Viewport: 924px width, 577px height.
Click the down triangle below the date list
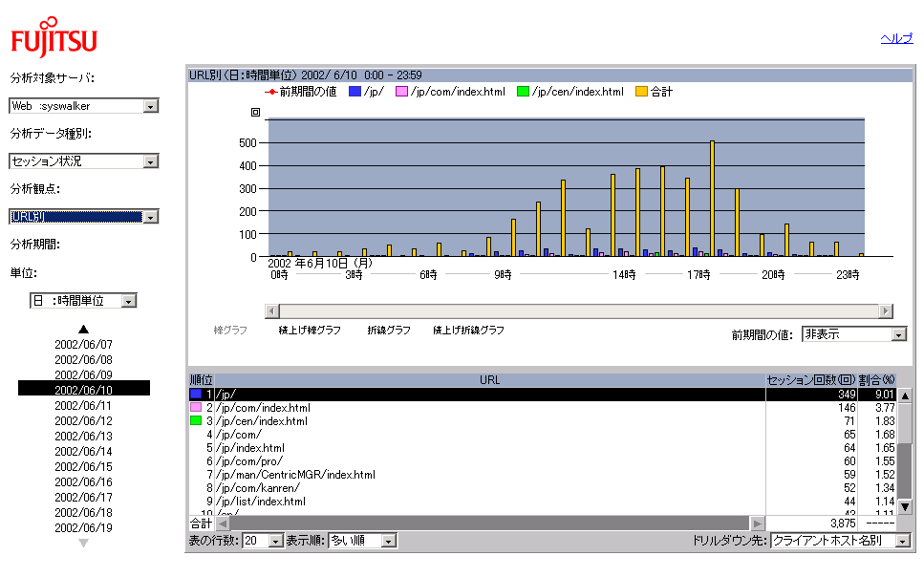click(x=84, y=543)
